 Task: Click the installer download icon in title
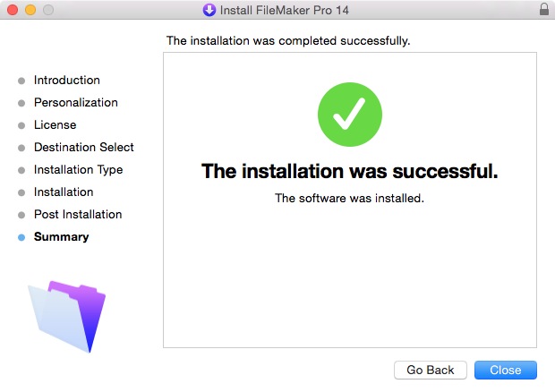click(209, 10)
